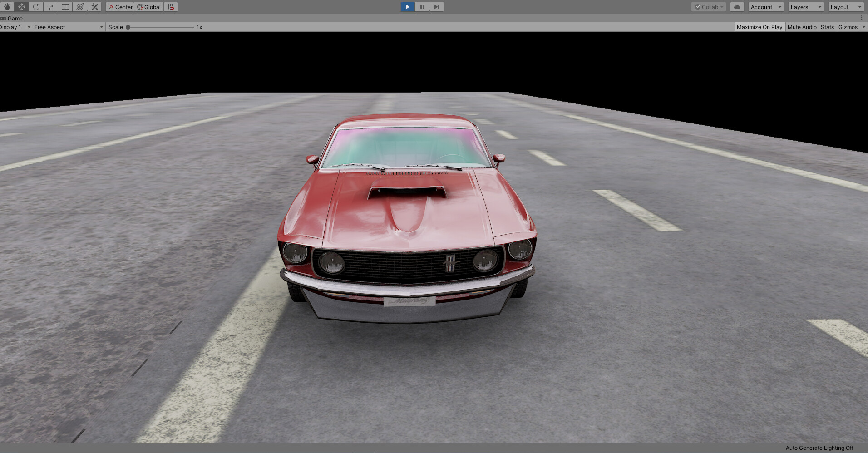Enable Maximize On Play
868x453 pixels.
pyautogui.click(x=759, y=27)
